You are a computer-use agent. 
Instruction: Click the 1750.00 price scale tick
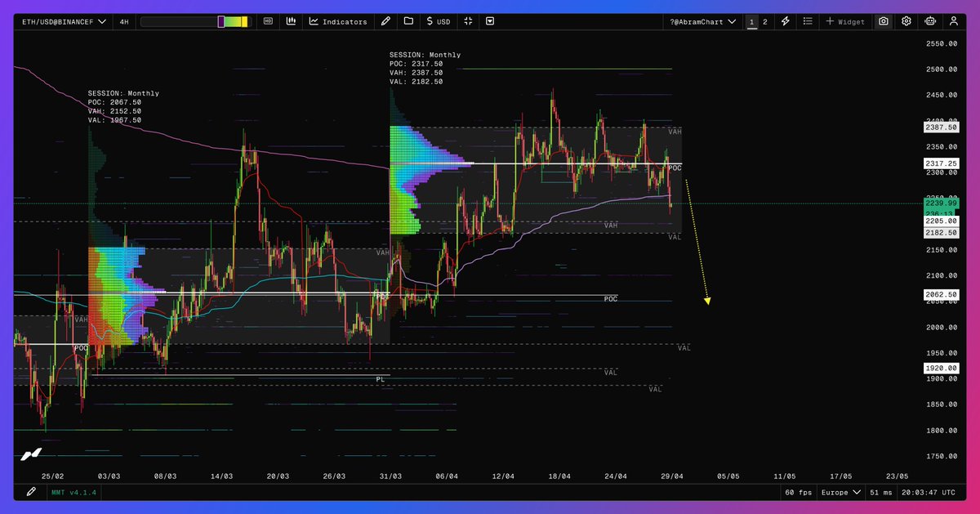pos(941,456)
